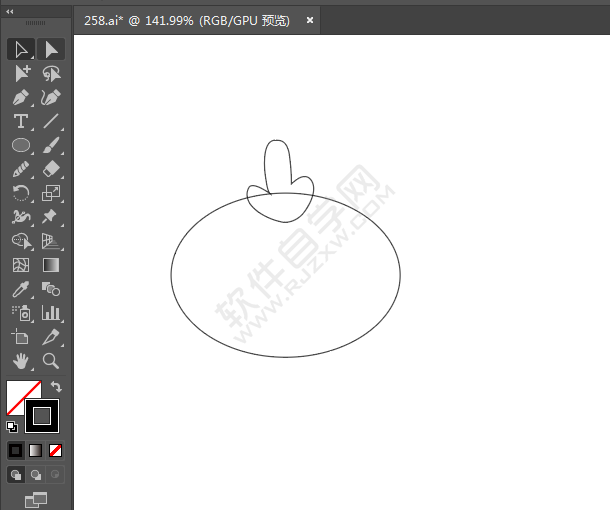Select the Mesh tool

tap(21, 265)
